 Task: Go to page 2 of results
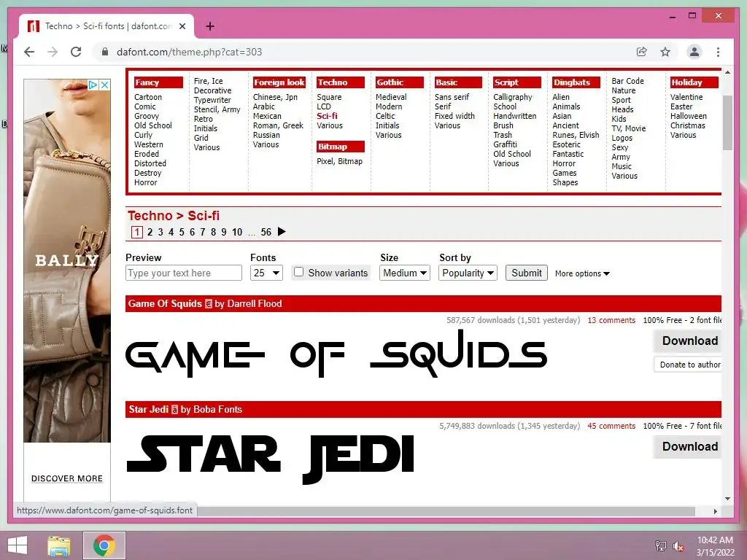pyautogui.click(x=150, y=232)
